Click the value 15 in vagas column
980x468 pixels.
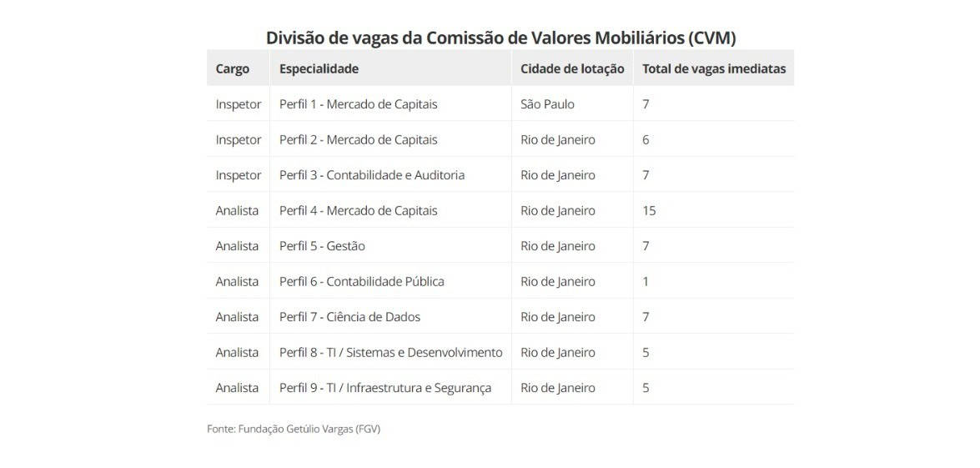649,211
